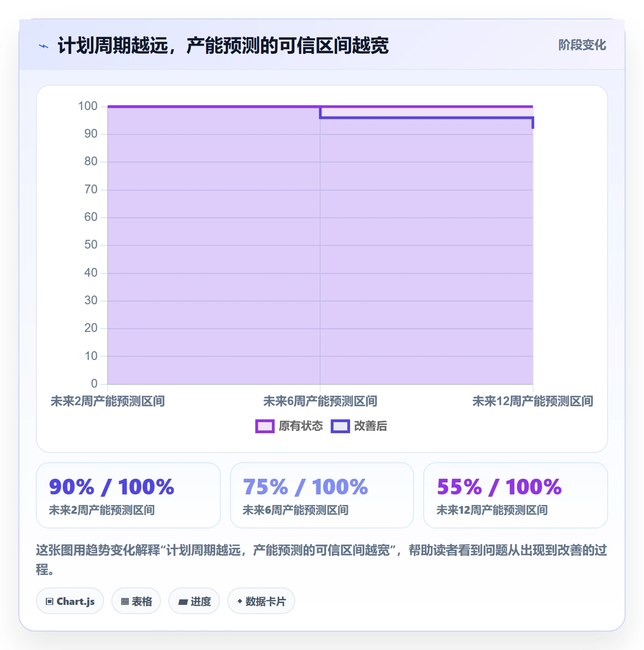Select the 进度 tag chip
The image size is (644, 650).
coord(194,601)
